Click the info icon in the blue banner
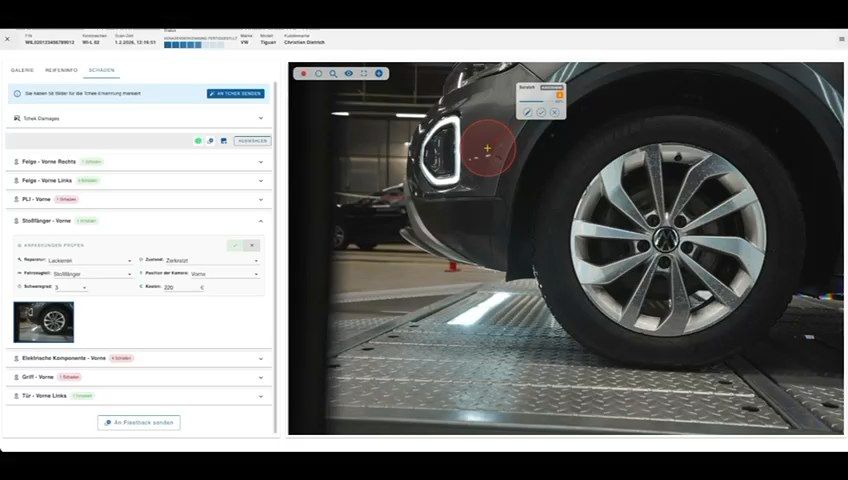This screenshot has width=848, height=480. click(x=17, y=94)
